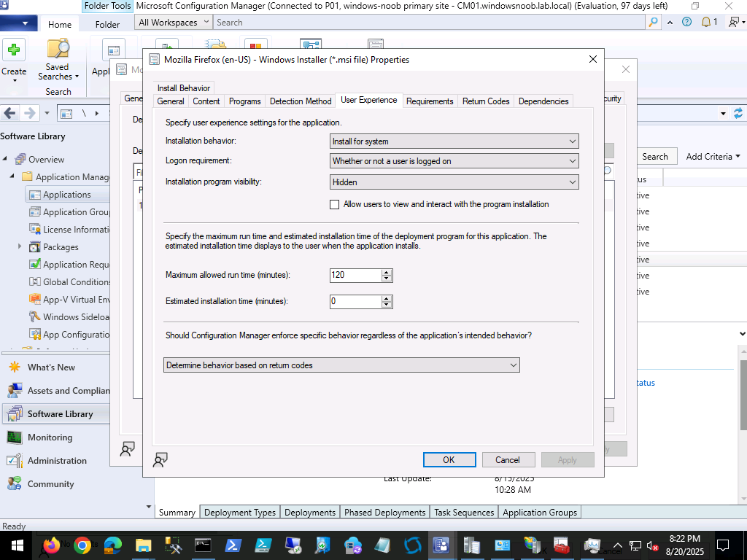Enable Allow users to view and interact checkbox
Screen dimensions: 747x560
334,204
